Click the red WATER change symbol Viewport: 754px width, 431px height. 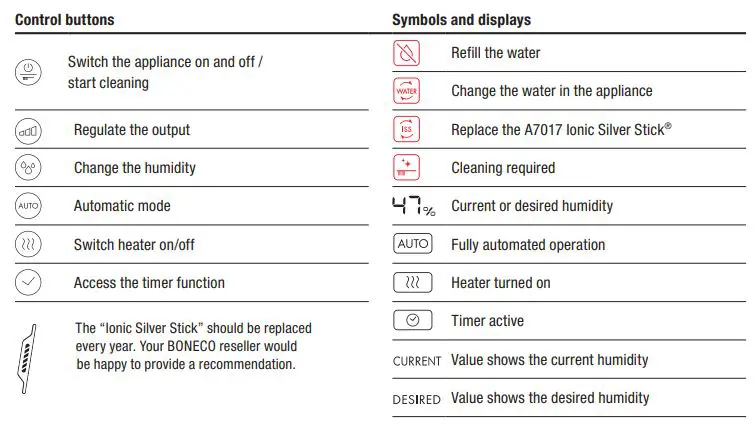click(406, 91)
